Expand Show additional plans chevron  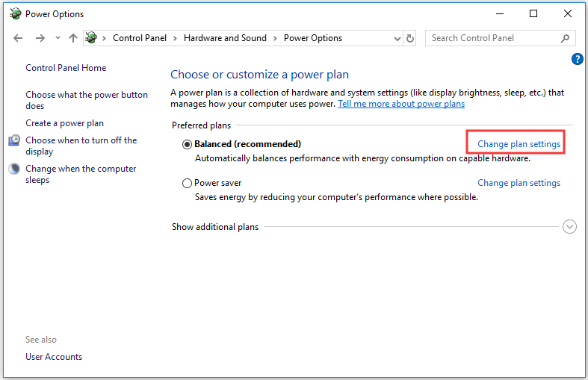point(569,227)
